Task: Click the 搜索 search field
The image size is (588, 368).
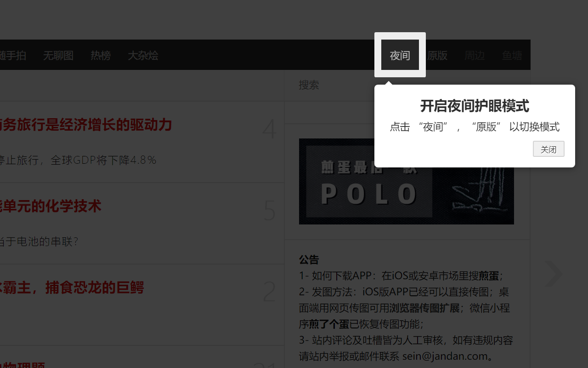Action: [x=345, y=85]
